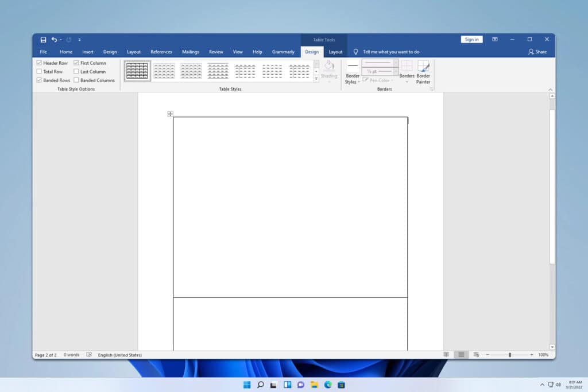Image resolution: width=588 pixels, height=392 pixels.
Task: Click the Save icon
Action: coord(42,40)
